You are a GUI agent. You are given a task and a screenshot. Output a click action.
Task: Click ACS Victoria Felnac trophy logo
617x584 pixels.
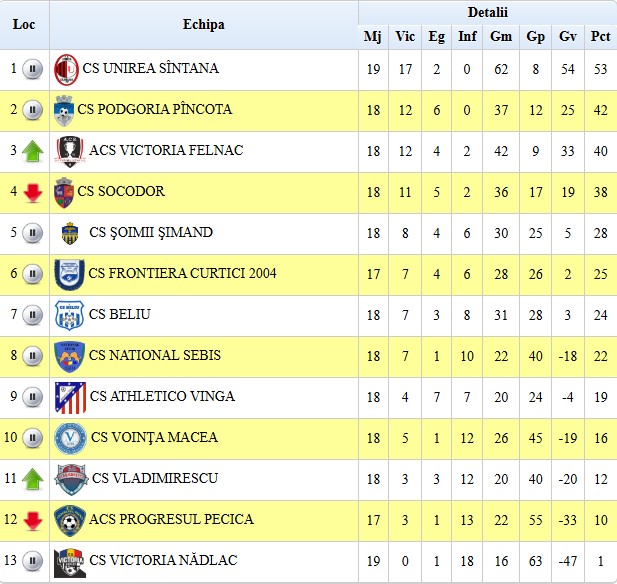point(70,152)
